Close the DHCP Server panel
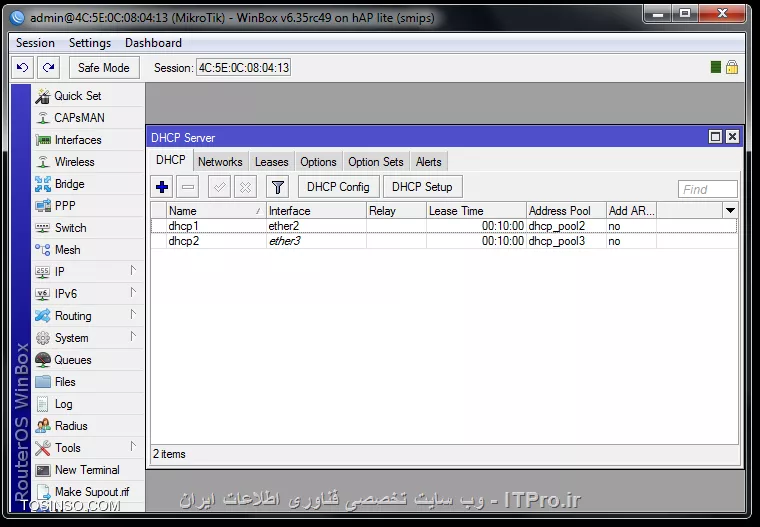Screen dimensions: 760x527 [x=732, y=137]
